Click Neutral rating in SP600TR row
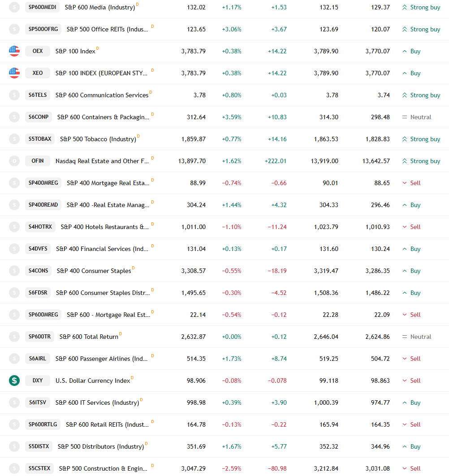Viewport: 449px width, 476px height. [417, 337]
